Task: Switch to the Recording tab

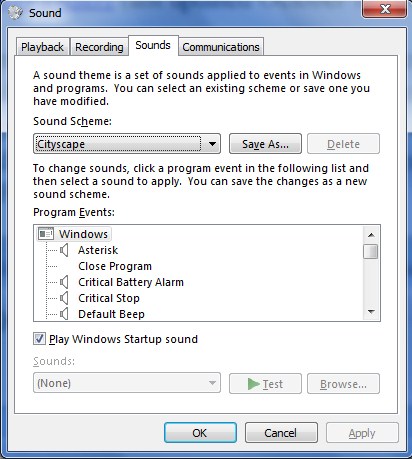Action: (x=99, y=47)
